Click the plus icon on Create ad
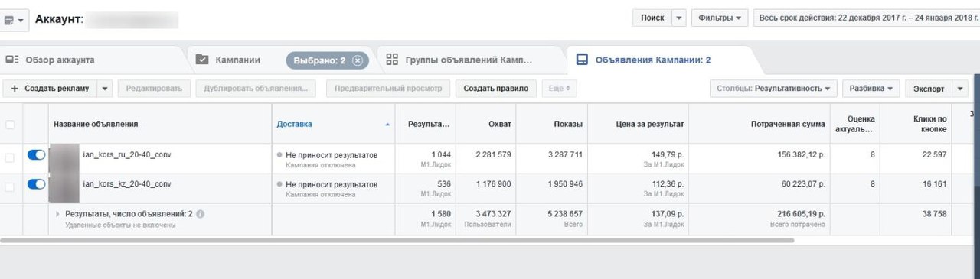The width and height of the screenshot is (980, 279). (15, 89)
